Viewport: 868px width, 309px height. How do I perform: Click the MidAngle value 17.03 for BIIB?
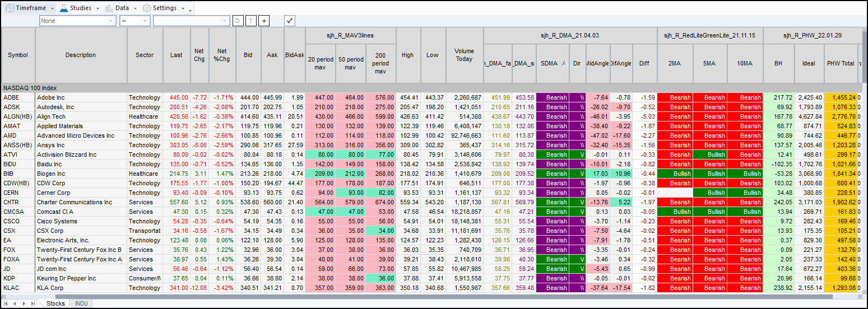[x=597, y=174]
